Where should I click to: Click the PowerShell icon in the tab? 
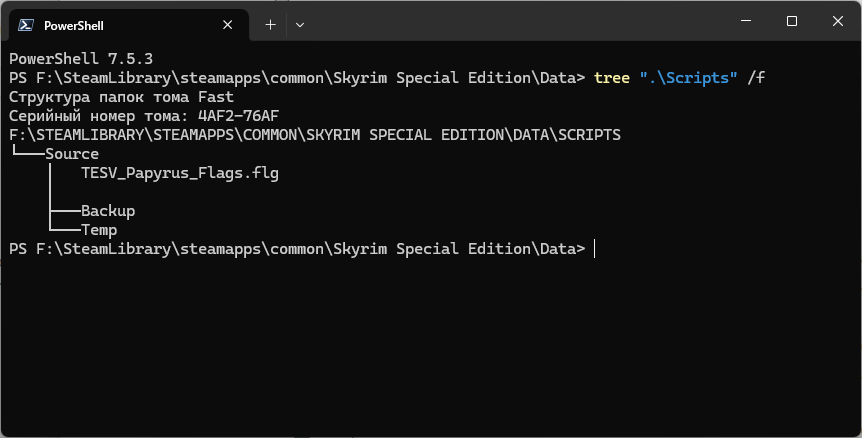[26, 25]
